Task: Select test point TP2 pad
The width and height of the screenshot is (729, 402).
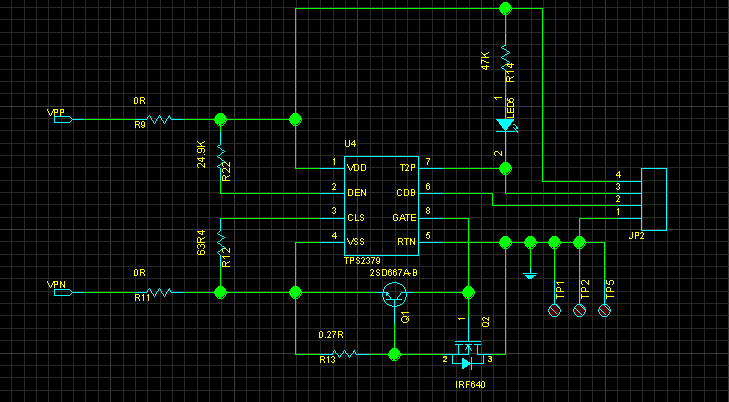Action: pyautogui.click(x=579, y=310)
